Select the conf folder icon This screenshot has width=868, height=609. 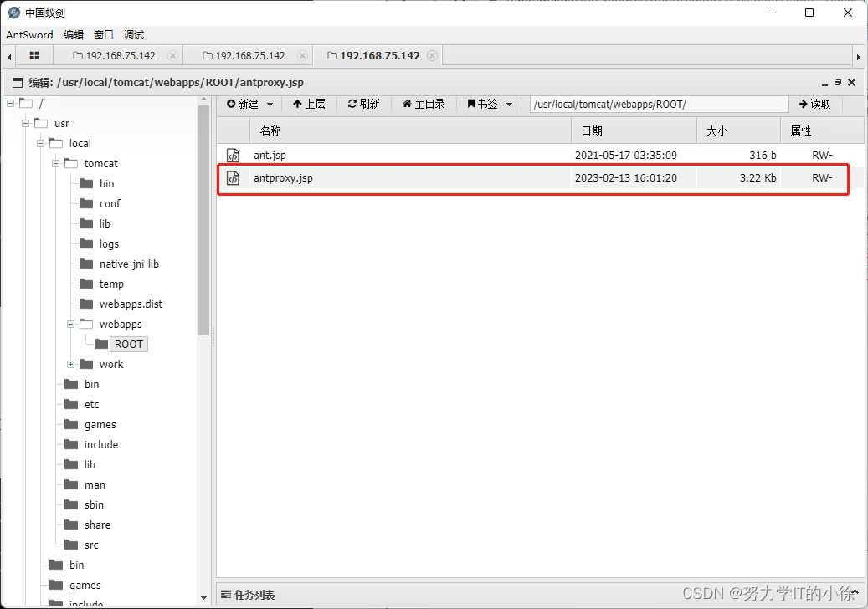point(86,203)
